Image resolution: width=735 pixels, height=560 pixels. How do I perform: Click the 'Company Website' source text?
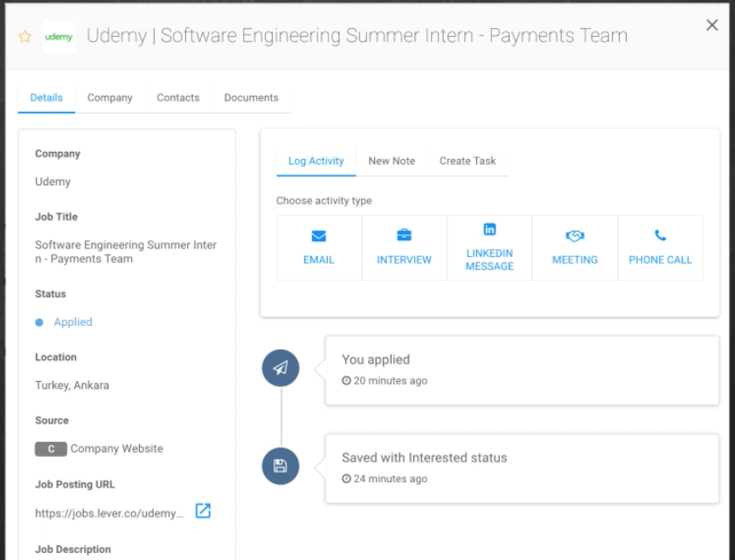pos(117,448)
